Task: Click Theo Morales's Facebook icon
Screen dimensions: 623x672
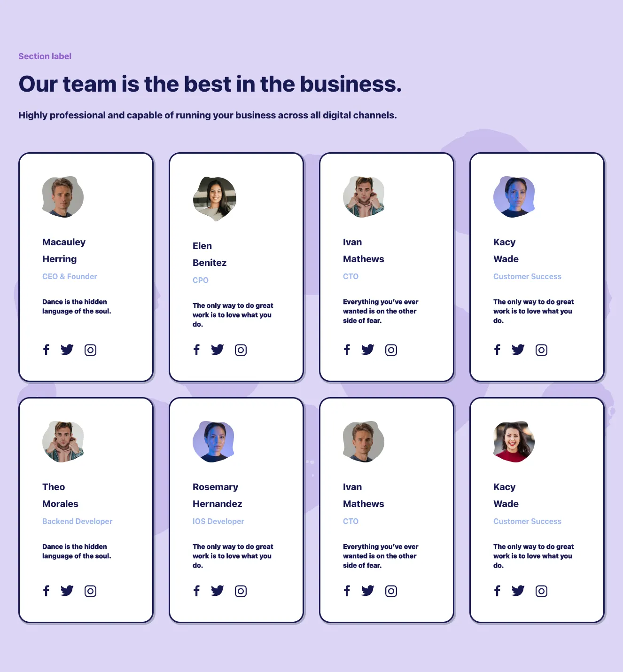Action: (46, 591)
